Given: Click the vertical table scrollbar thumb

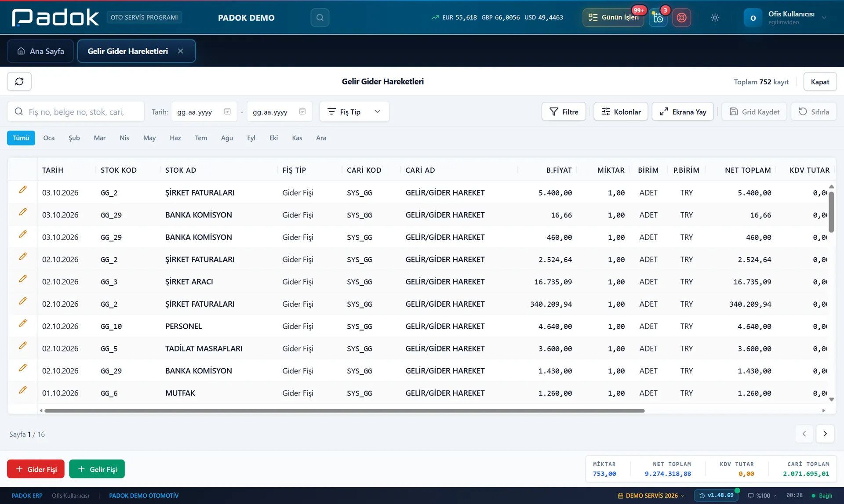Looking at the screenshot, I should click(831, 212).
